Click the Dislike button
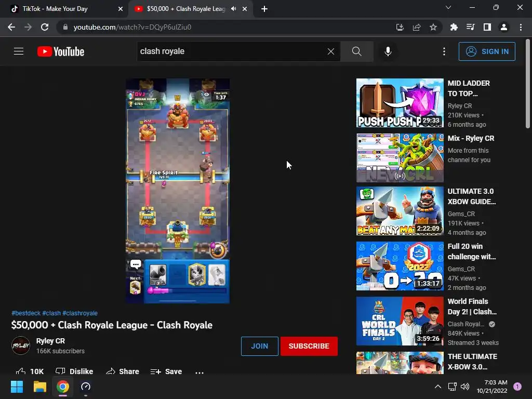532x399 pixels. click(x=74, y=371)
